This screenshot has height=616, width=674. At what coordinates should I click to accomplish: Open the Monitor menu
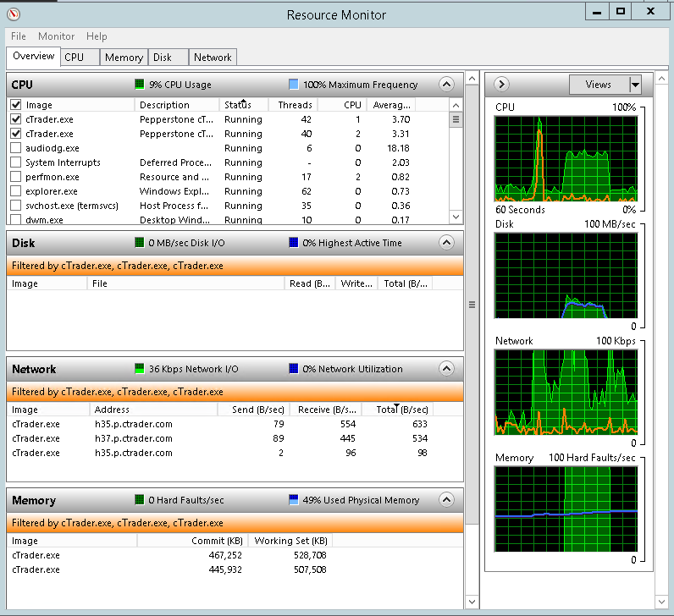(57, 36)
